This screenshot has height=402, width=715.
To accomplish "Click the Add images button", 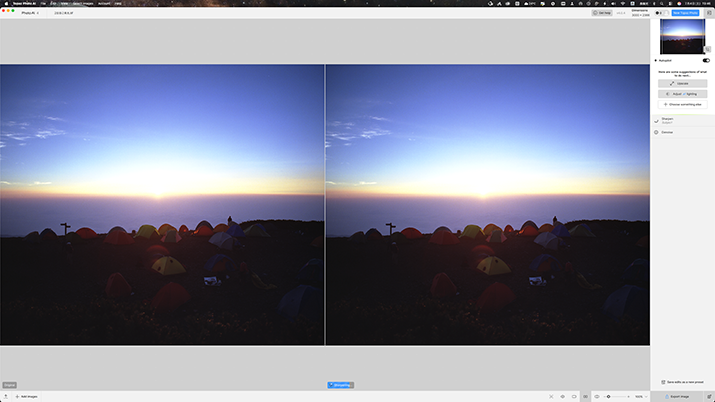I will [26, 397].
